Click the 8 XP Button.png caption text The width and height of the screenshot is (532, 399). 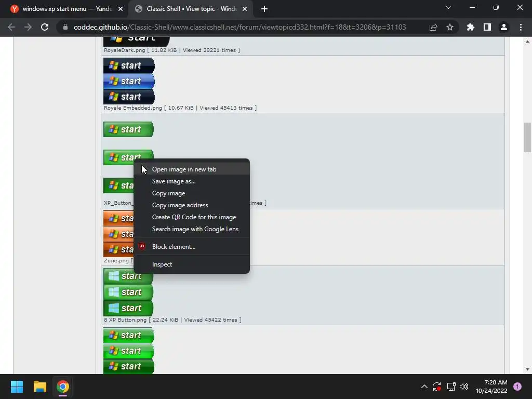172,320
